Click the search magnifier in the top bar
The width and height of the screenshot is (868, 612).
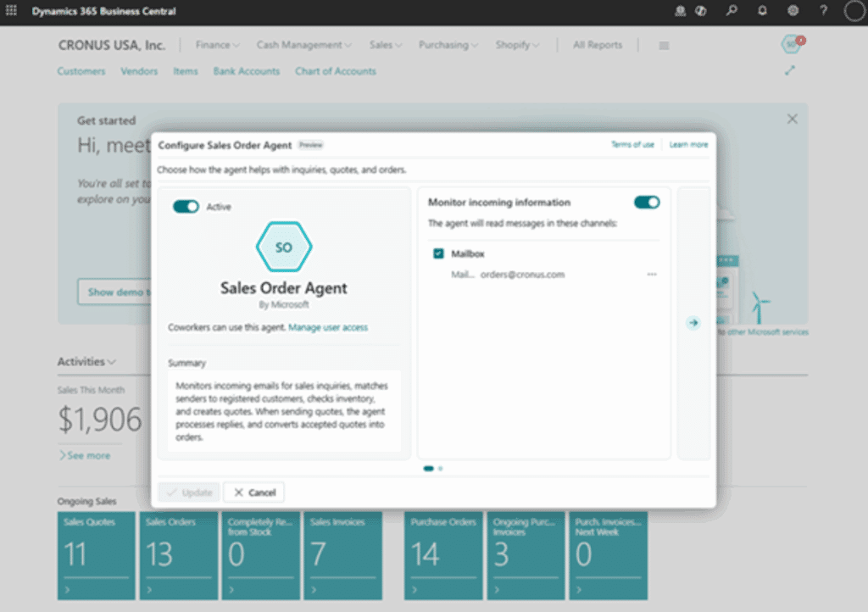732,11
